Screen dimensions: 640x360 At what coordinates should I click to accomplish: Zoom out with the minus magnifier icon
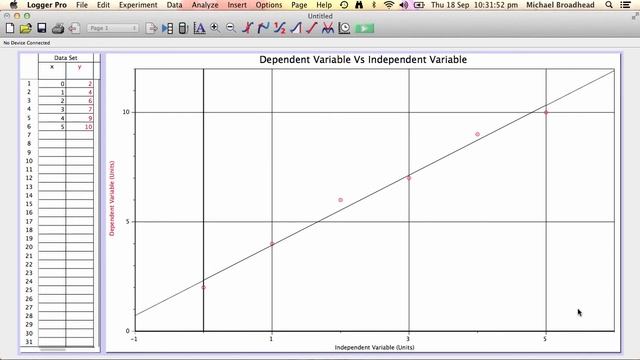231,28
